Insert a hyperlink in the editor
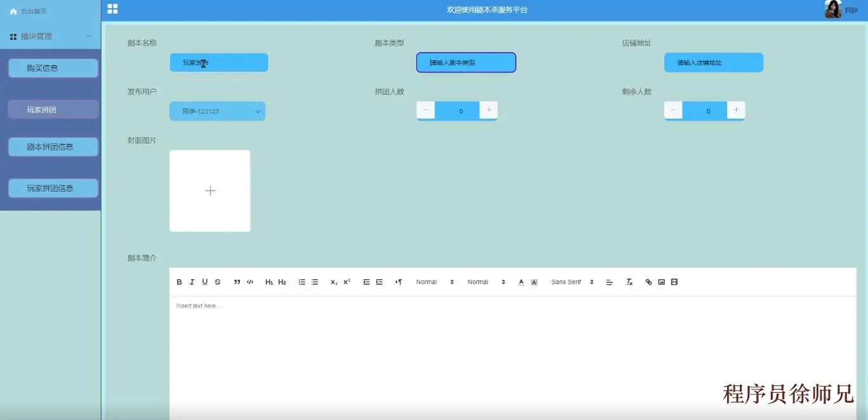The width and height of the screenshot is (868, 420). tap(648, 282)
